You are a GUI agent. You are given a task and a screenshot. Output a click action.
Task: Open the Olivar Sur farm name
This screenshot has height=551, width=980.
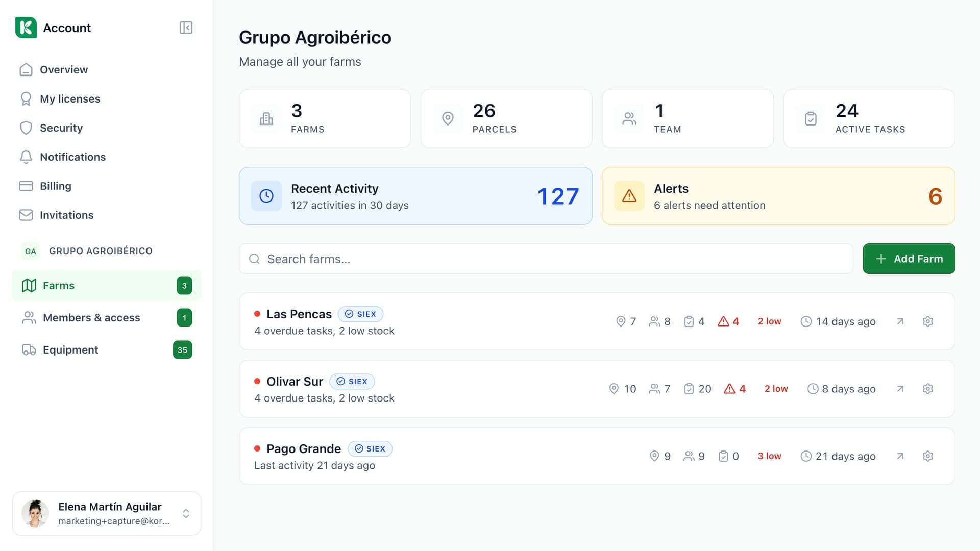[295, 382]
